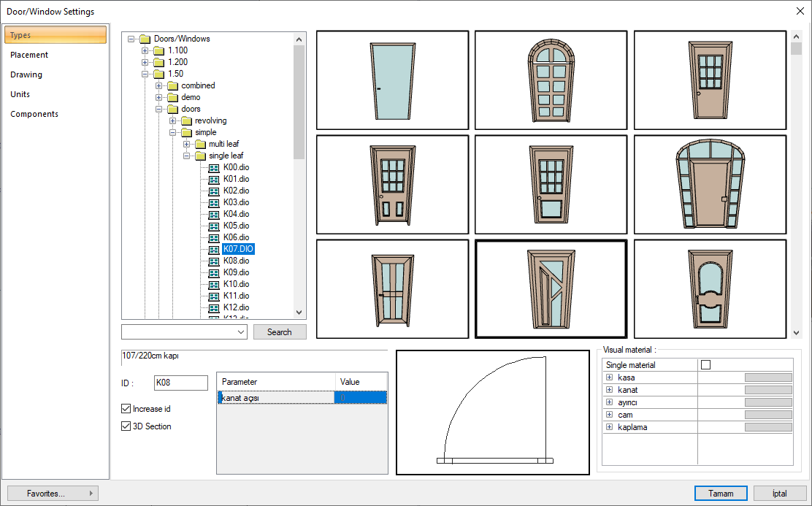Click the kanat material color swatch
This screenshot has width=812, height=506.
tap(767, 390)
